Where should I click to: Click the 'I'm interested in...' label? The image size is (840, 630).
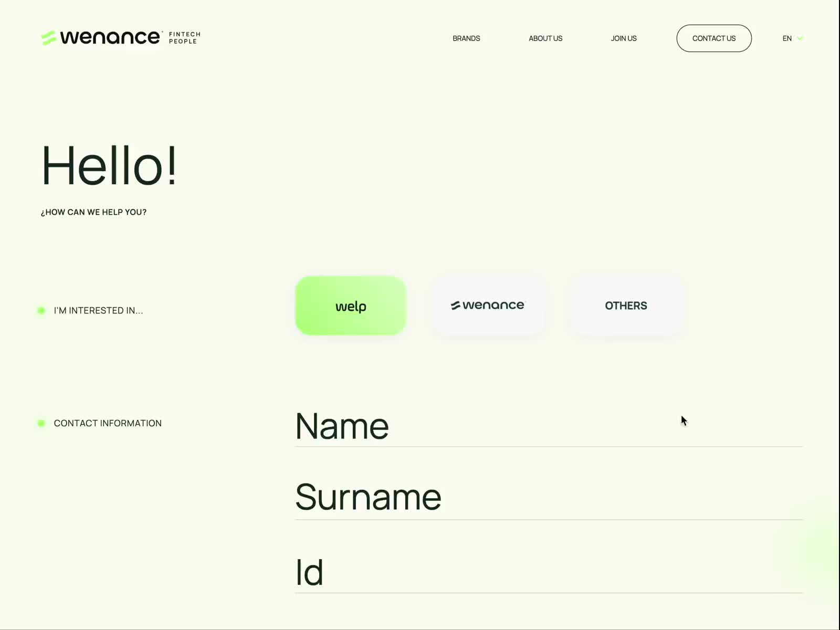98,311
